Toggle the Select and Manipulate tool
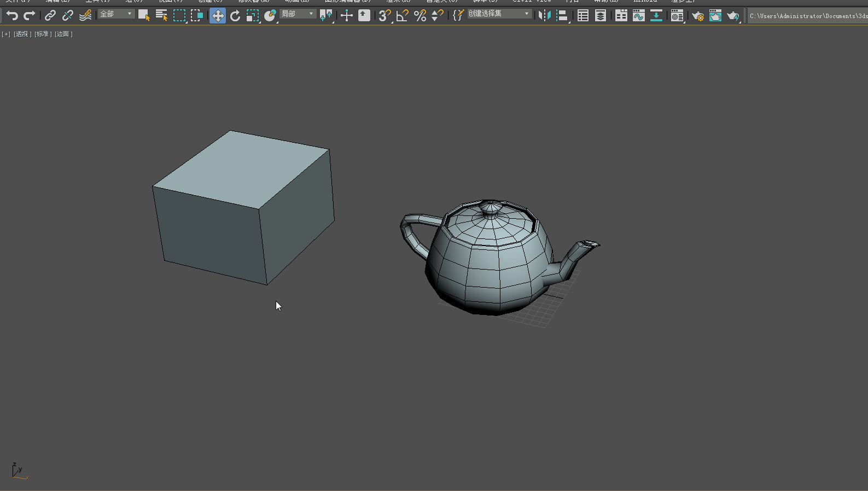The height and width of the screenshot is (491, 868). point(347,16)
